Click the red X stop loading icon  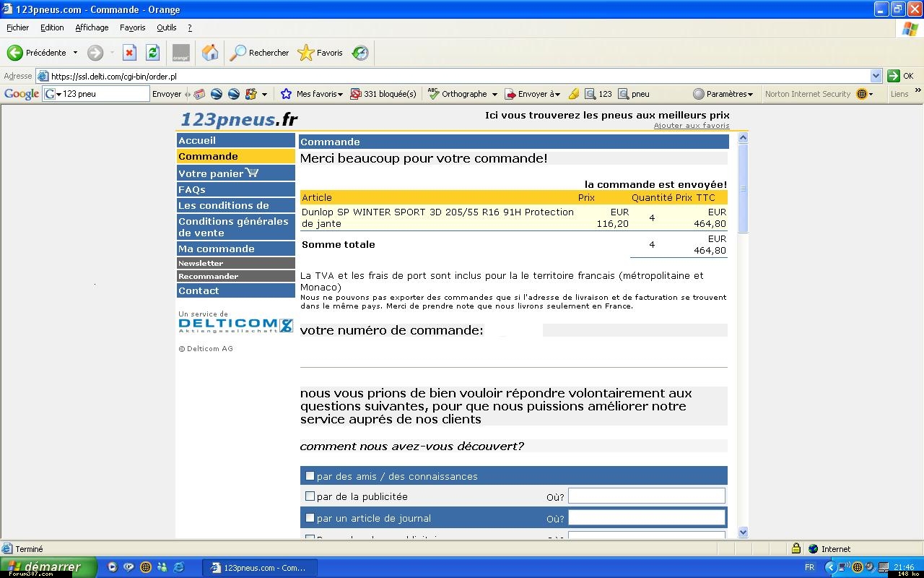(x=129, y=53)
